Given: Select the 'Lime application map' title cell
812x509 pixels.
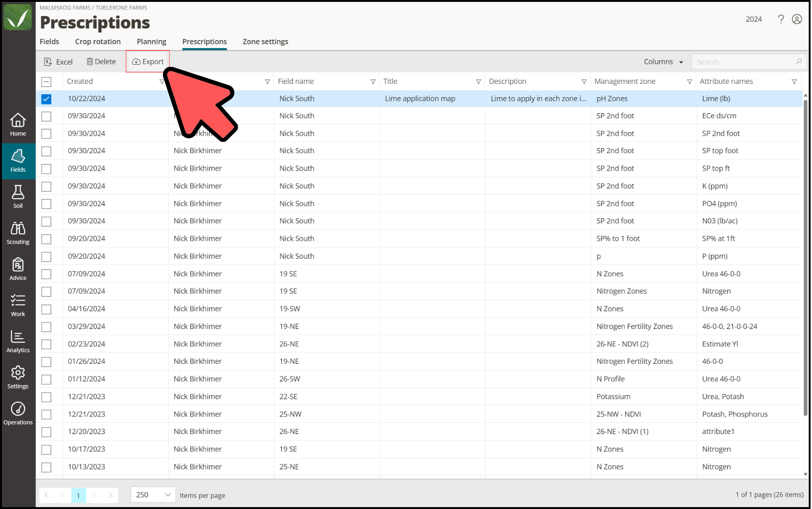Looking at the screenshot, I should point(420,99).
